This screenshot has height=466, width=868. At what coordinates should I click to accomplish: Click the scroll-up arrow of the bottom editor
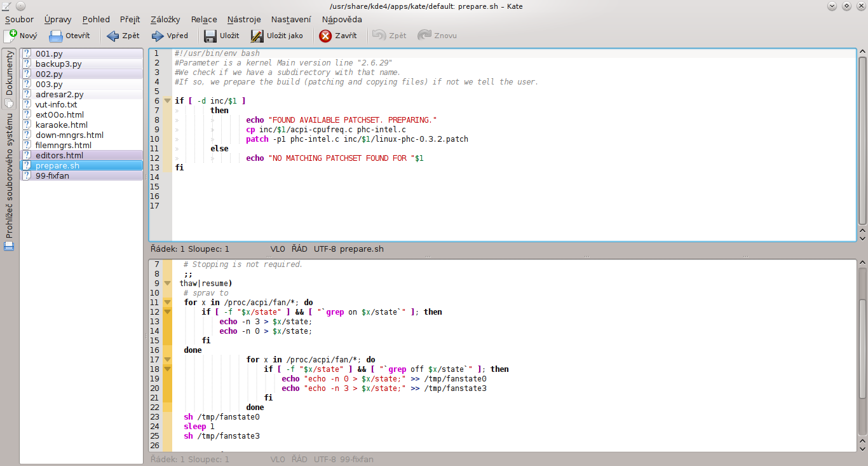click(x=862, y=263)
